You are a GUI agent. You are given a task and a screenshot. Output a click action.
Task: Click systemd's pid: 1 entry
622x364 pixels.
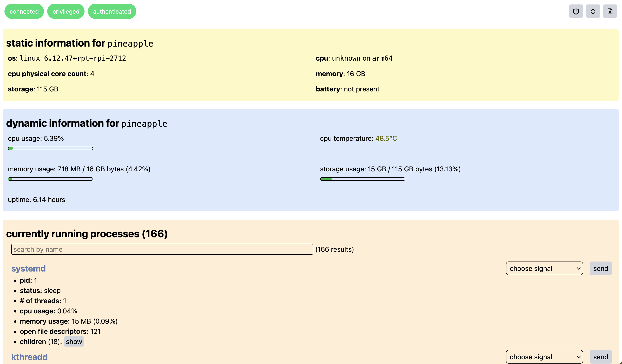pyautogui.click(x=28, y=280)
